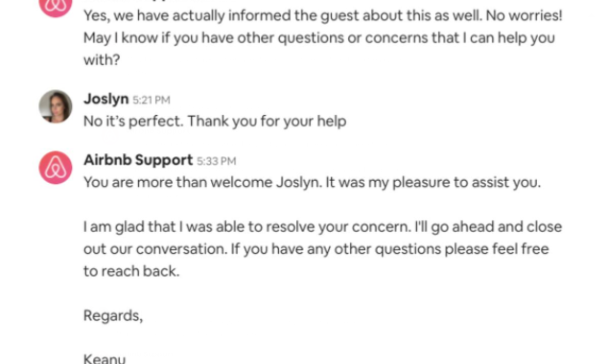Viewport: 608px width, 364px height.
Task: Click the 5:33 PM timestamp
Action: (217, 161)
